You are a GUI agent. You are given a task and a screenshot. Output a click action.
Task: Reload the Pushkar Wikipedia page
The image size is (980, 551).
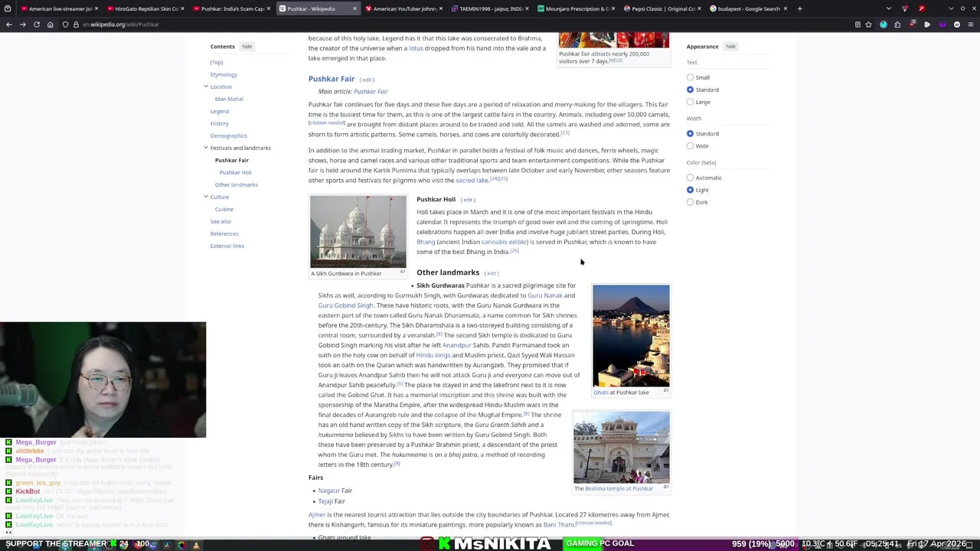click(x=37, y=24)
